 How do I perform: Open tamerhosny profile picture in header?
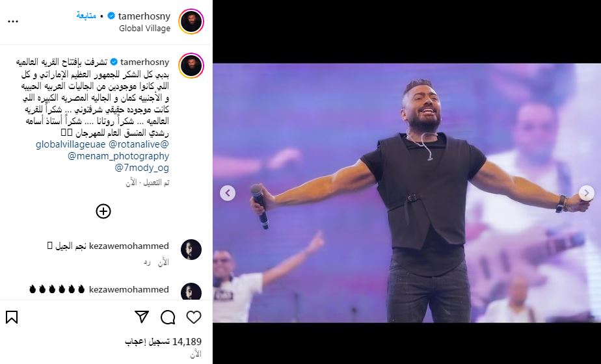pos(191,21)
